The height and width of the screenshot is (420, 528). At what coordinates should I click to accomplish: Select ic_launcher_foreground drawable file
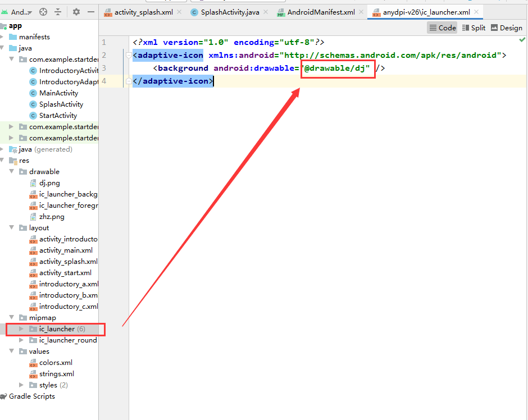(x=69, y=206)
